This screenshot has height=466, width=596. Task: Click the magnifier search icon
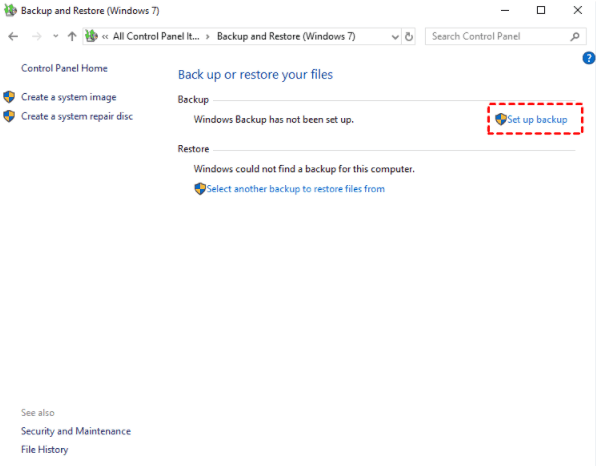pos(575,36)
